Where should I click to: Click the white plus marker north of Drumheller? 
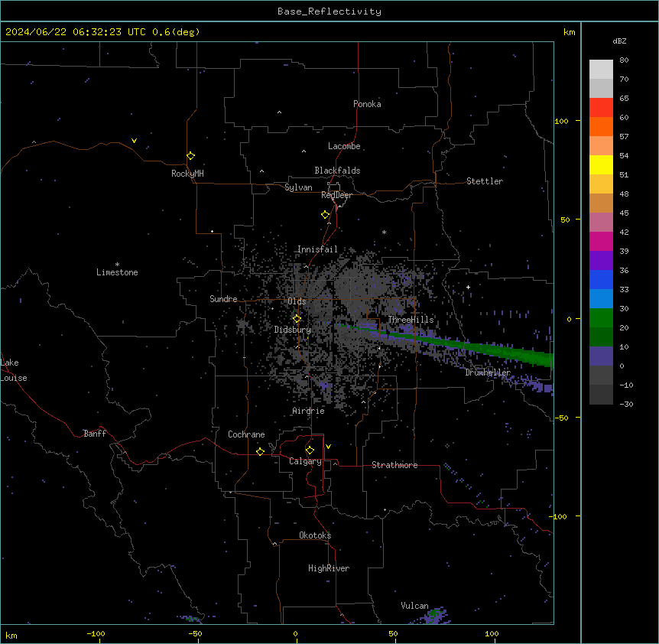468,287
